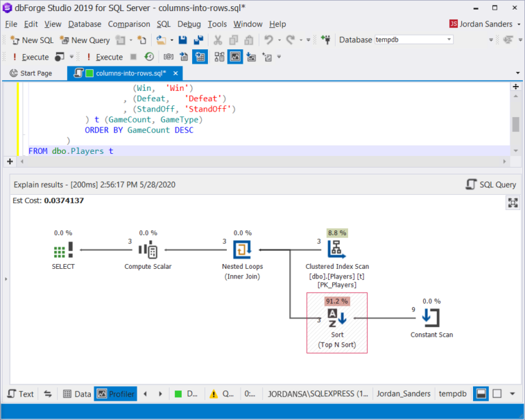The width and height of the screenshot is (525, 420).
Task: Click the New SQL toolbar button
Action: pos(31,40)
